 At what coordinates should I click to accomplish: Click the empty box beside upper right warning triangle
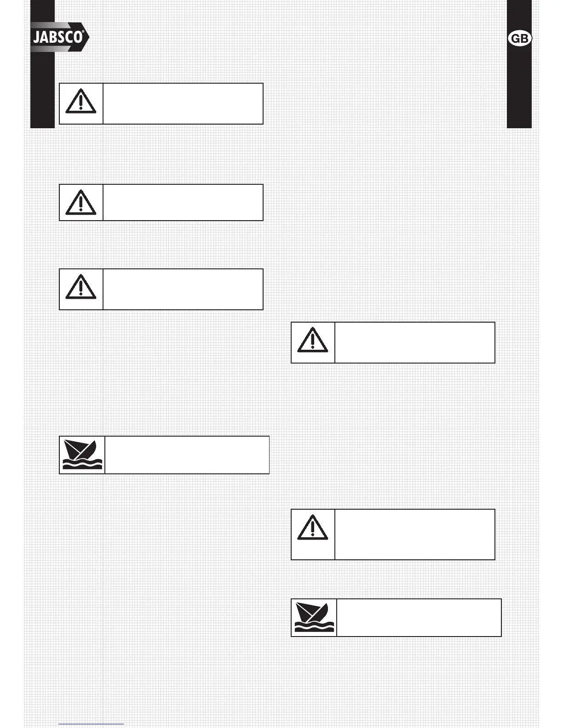pyautogui.click(x=415, y=342)
